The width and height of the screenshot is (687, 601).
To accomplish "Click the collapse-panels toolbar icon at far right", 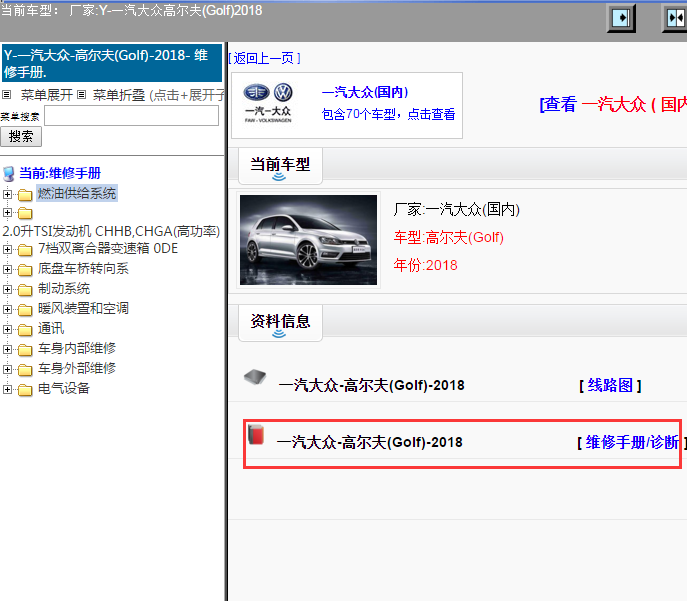I will click(675, 18).
